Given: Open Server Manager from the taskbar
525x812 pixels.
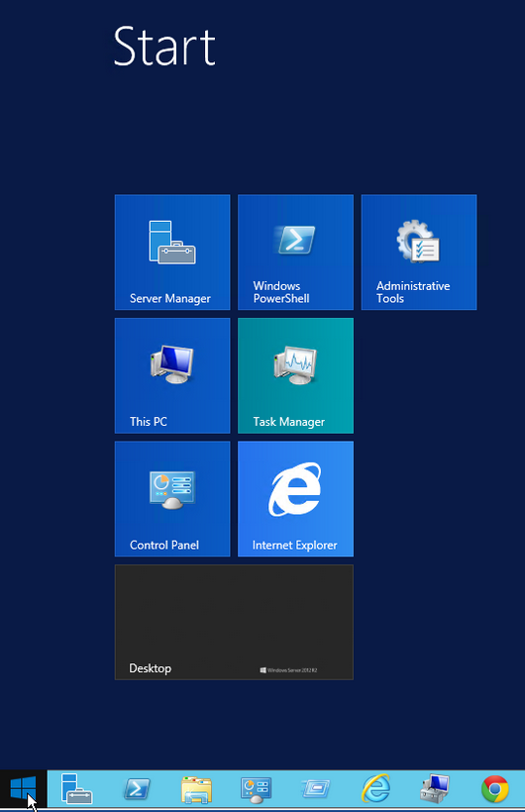Looking at the screenshot, I should pyautogui.click(x=76, y=788).
